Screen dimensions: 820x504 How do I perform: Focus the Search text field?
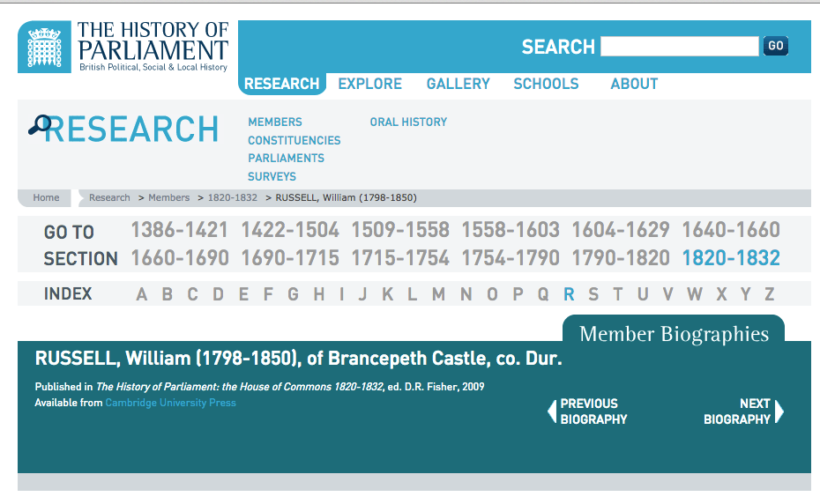(679, 47)
